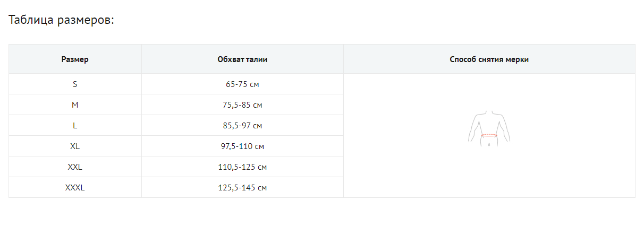Image resolution: width=644 pixels, height=227 pixels.
Task: Click the '75,5-85 см' waist value
Action: tap(242, 105)
